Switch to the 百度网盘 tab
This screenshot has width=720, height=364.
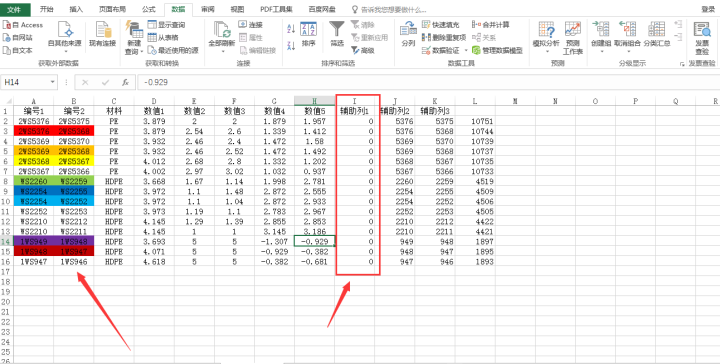point(321,9)
